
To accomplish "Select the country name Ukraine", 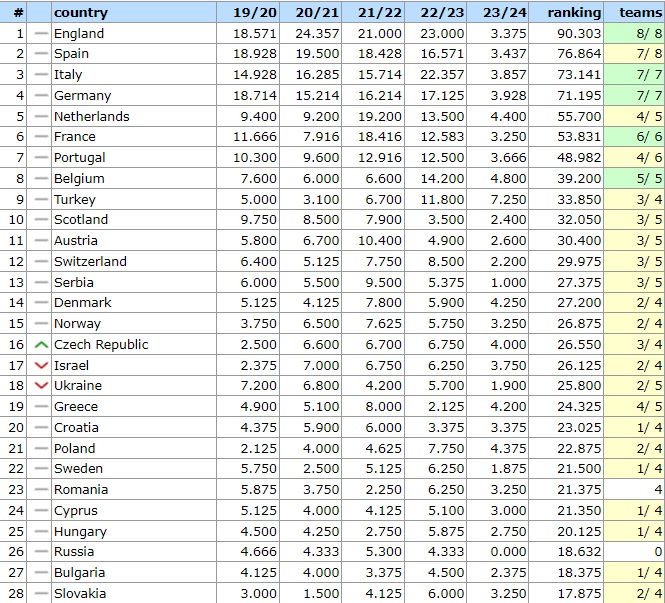I will (x=78, y=386).
